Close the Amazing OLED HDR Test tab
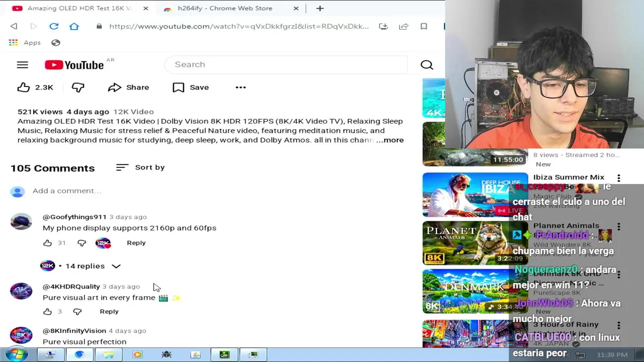Viewport: 644px width, 362px height. [x=145, y=9]
